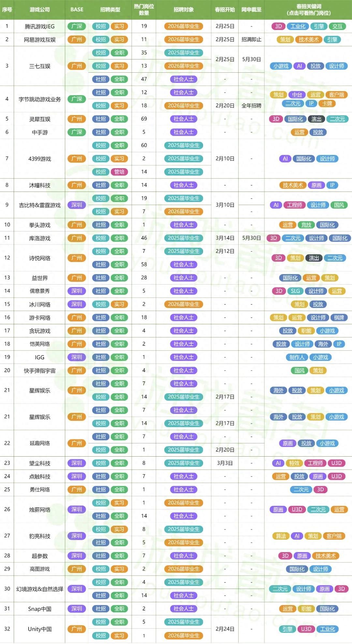Image resolution: width=352 pixels, height=644 pixels.
Task: Open 技术美术 keyword for 网易游戏互娱
Action: [309, 39]
